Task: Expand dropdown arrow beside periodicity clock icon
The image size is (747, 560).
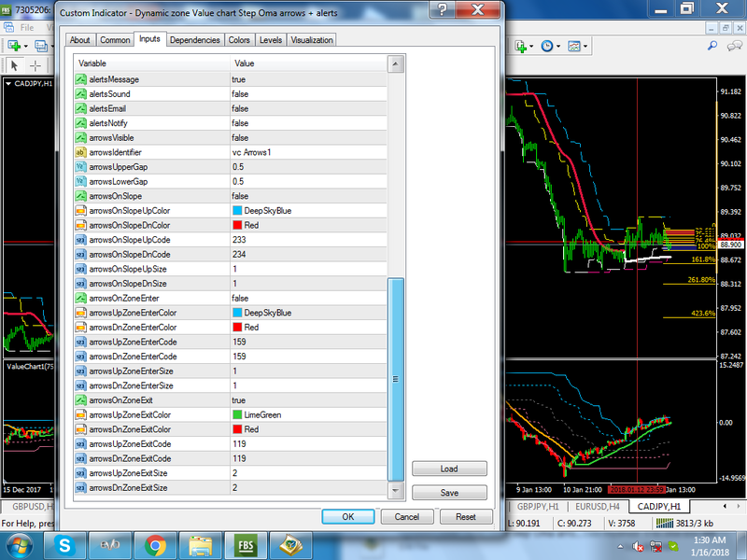Action: coord(558,46)
